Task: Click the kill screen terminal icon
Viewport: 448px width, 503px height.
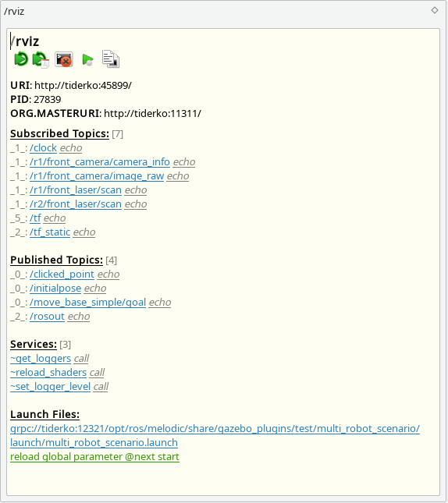Action: pyautogui.click(x=64, y=59)
